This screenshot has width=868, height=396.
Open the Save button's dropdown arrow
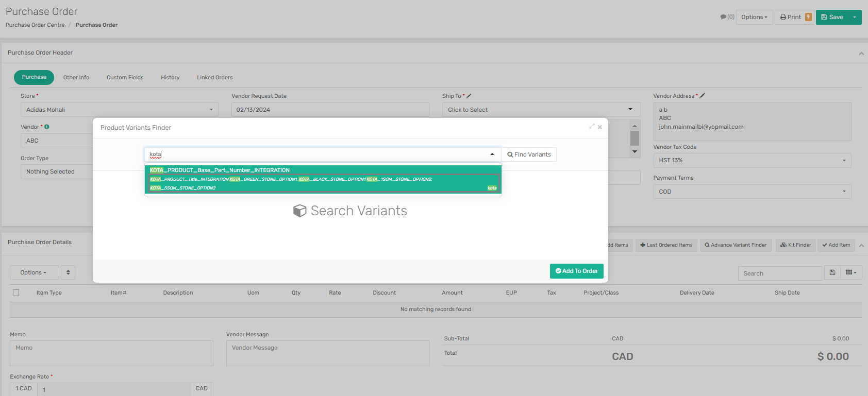[855, 17]
